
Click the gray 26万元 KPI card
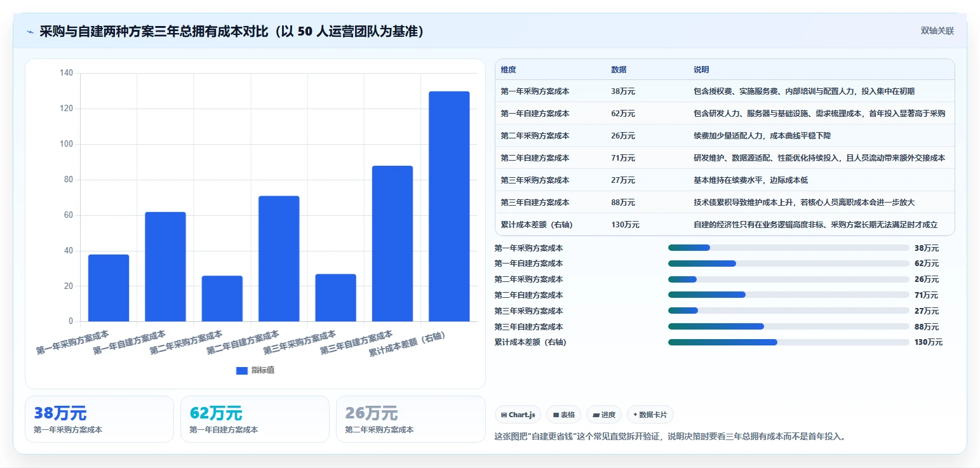410,419
